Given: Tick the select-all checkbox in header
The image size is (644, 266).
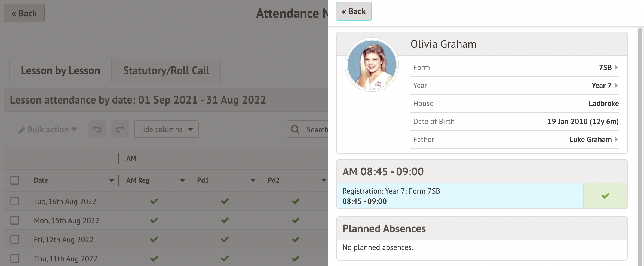Looking at the screenshot, I should pyautogui.click(x=15, y=180).
